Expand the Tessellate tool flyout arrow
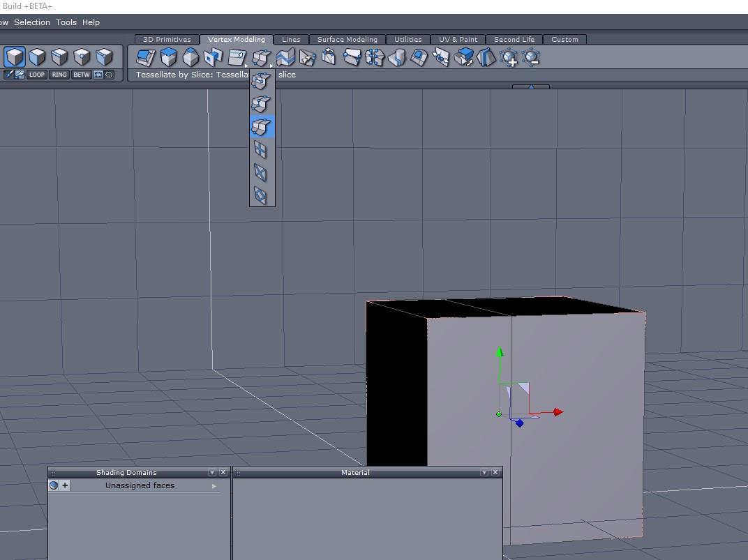Image resolution: width=748 pixels, height=560 pixels. point(271,66)
